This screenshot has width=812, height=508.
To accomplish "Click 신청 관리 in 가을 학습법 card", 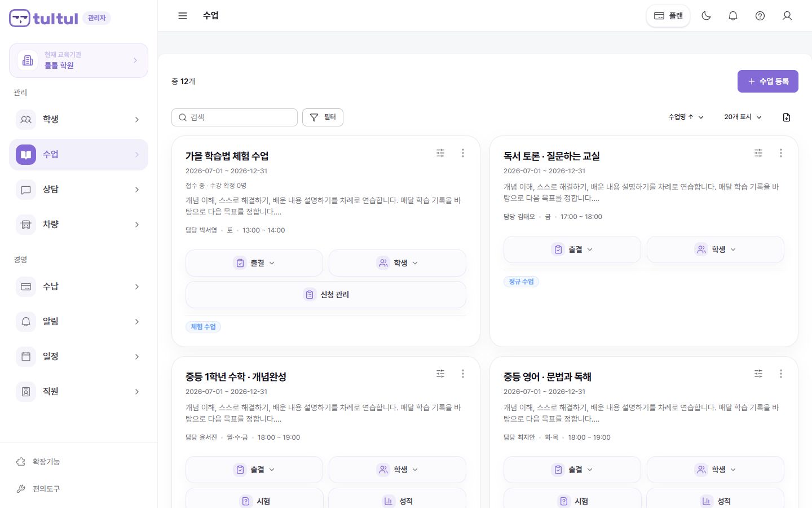I will 326,295.
